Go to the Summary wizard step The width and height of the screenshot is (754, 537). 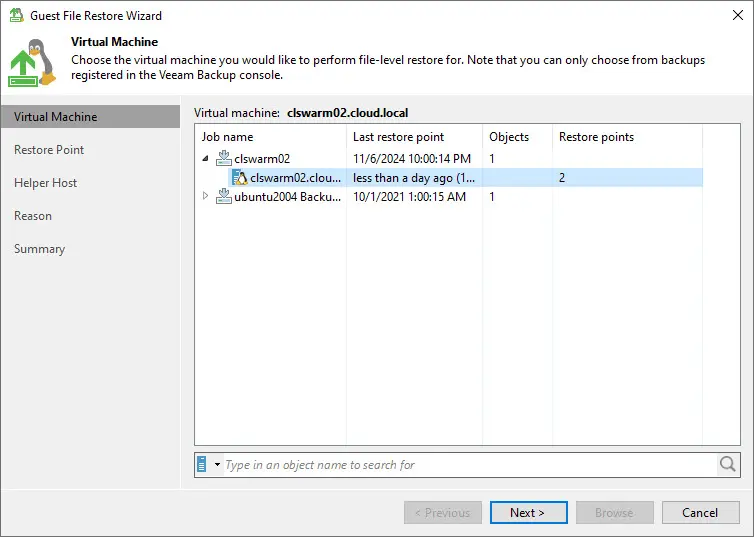pos(39,249)
